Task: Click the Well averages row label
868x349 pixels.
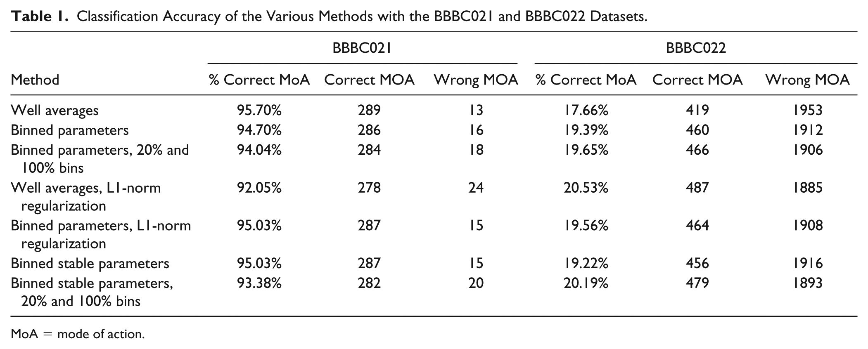Action: [x=55, y=110]
